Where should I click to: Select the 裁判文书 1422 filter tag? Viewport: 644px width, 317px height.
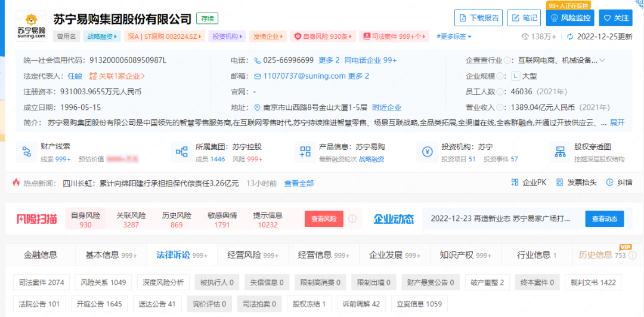[592, 282]
